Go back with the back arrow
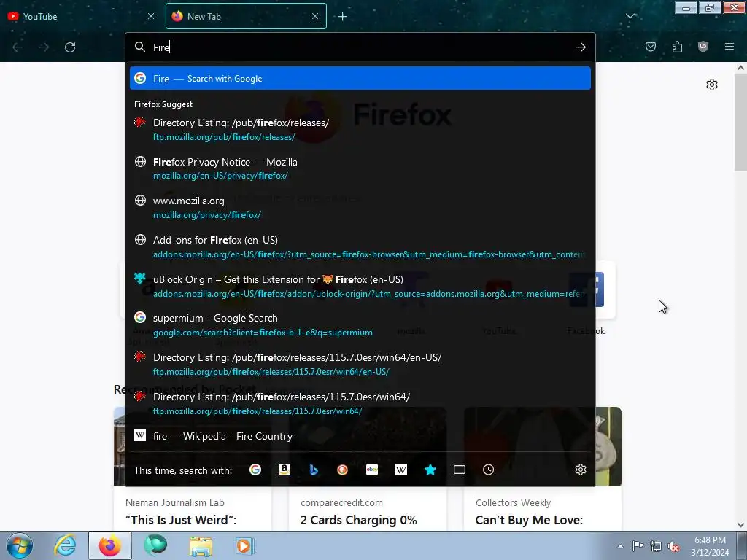 18,47
